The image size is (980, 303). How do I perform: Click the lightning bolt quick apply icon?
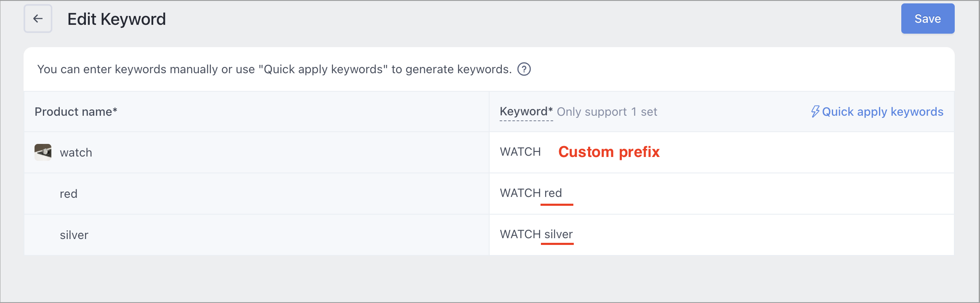(815, 112)
